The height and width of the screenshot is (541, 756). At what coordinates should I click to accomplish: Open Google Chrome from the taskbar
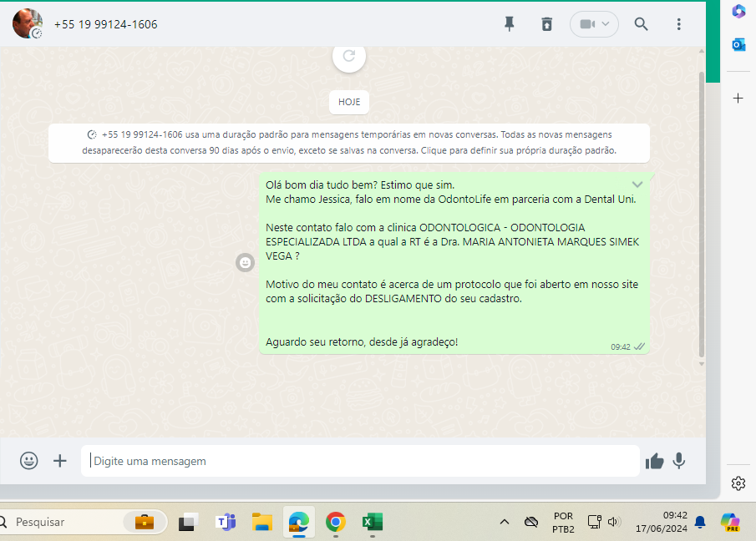[336, 522]
